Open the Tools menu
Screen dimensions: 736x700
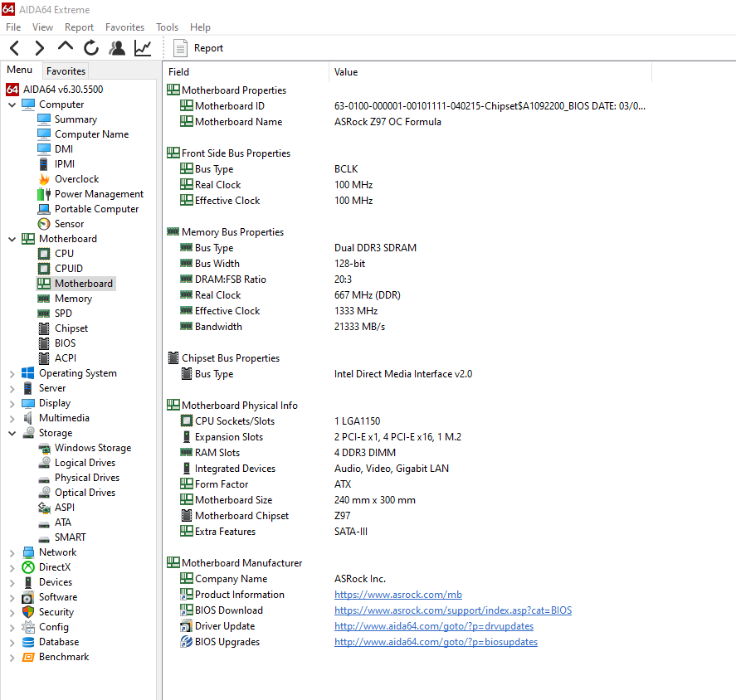pos(167,27)
